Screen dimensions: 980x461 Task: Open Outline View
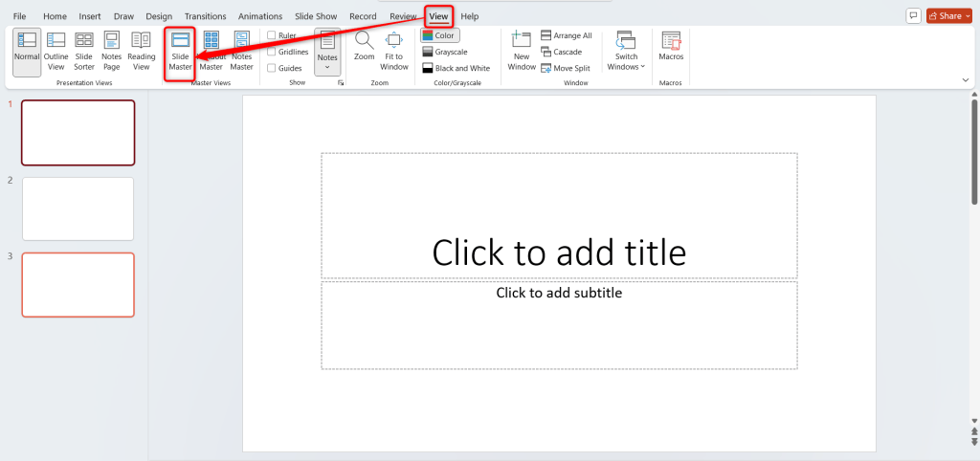(56, 52)
